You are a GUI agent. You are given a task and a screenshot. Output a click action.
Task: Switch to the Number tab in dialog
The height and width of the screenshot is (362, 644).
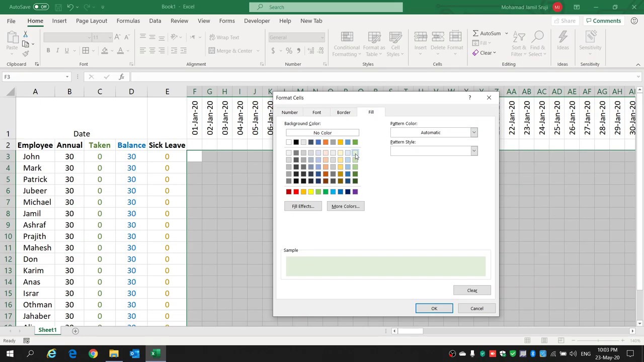289,112
